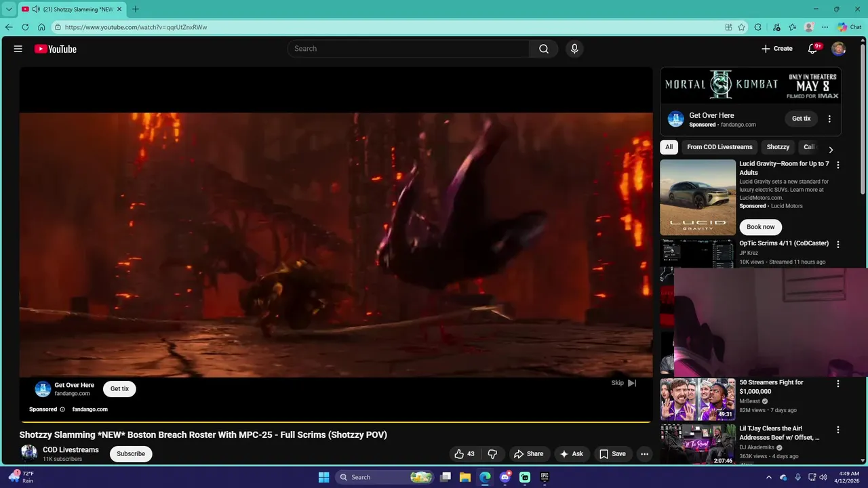
Task: Open options for 50 Streamers video
Action: pos(838,384)
